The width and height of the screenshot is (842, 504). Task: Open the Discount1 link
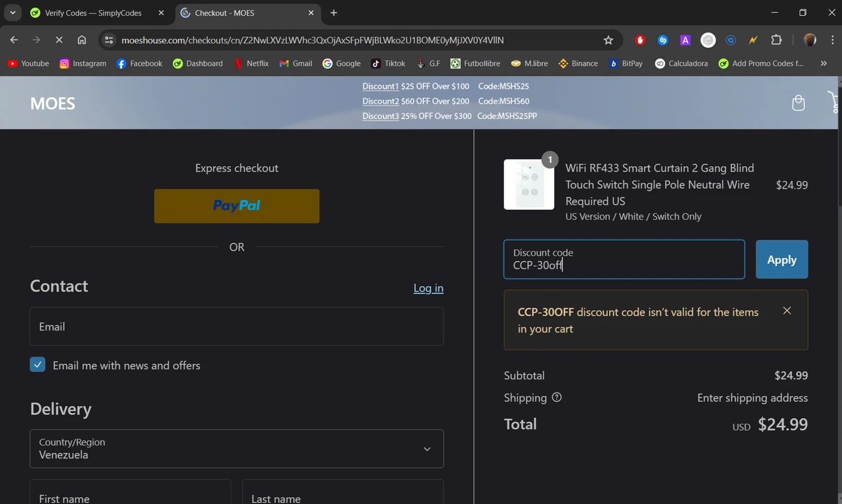pos(380,86)
